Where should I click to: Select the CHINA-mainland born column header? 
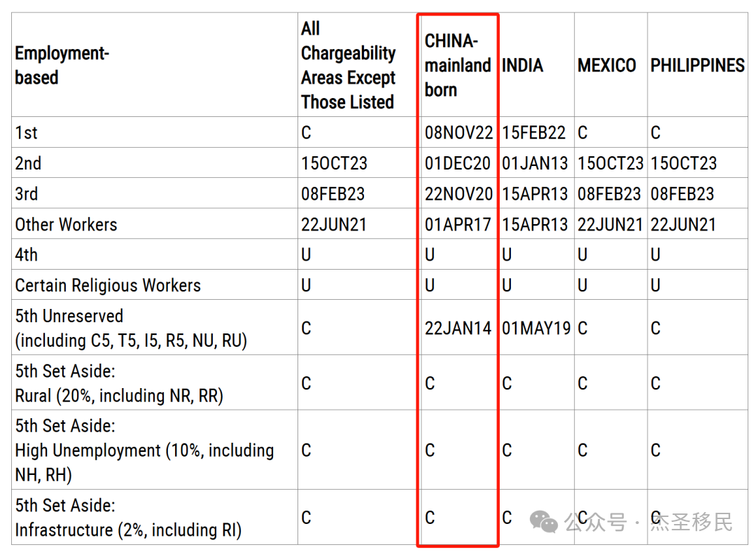point(458,65)
